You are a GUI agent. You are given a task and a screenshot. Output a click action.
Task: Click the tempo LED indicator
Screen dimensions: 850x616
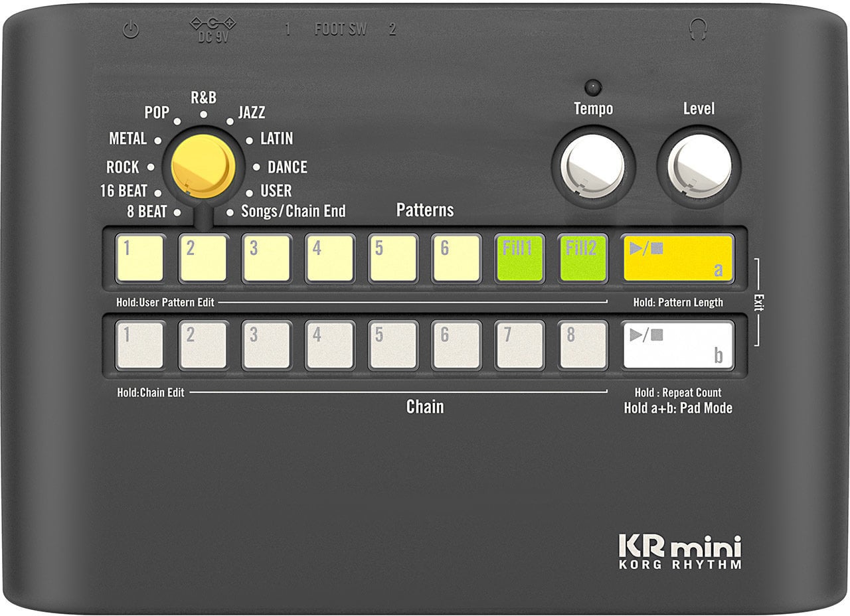[x=593, y=87]
